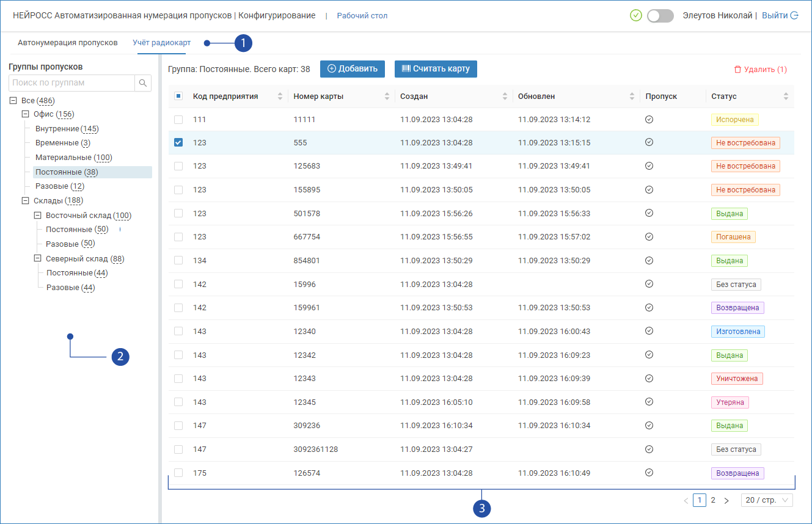The width and height of the screenshot is (812, 524).
Task: Click the search magnifier icon in groups panel
Action: click(x=142, y=83)
